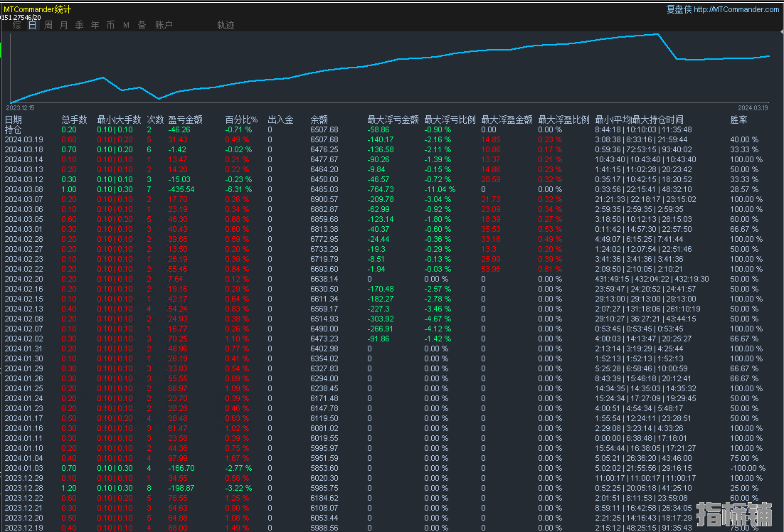
Task: Click the 最大浮亏金额 column header
Action: pos(393,119)
